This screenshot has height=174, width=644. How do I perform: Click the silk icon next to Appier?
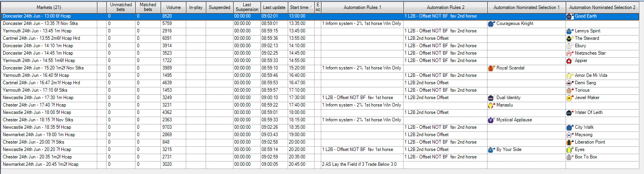[569, 61]
